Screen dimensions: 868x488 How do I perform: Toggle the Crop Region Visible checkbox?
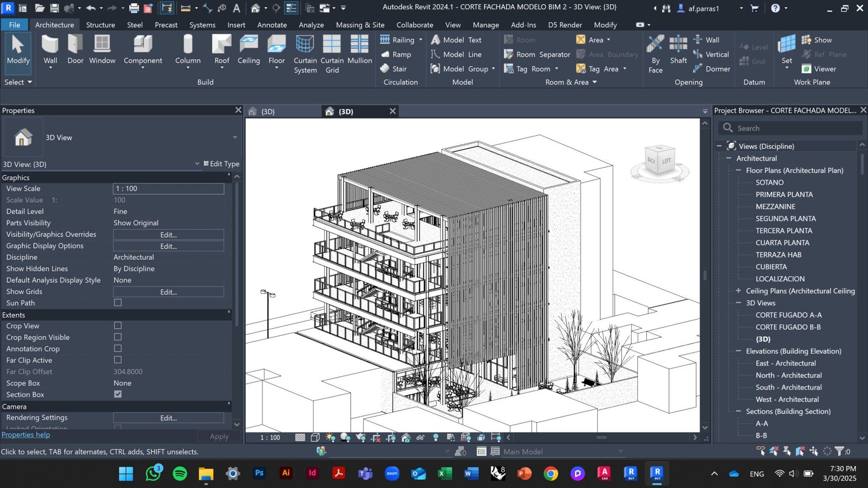pos(118,337)
